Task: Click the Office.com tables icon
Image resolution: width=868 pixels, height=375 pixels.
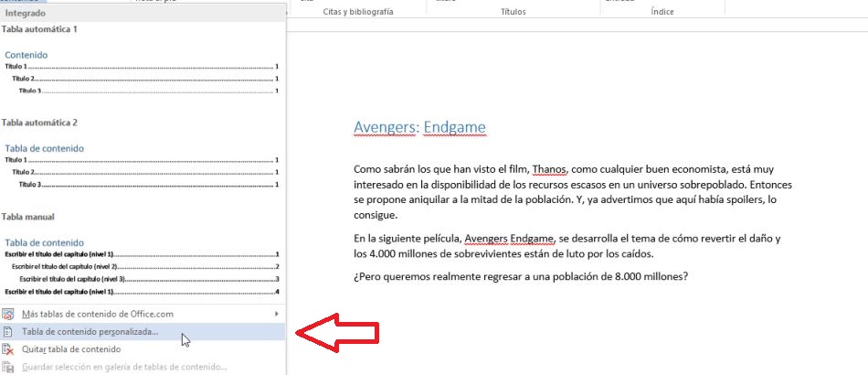Action: click(x=7, y=314)
